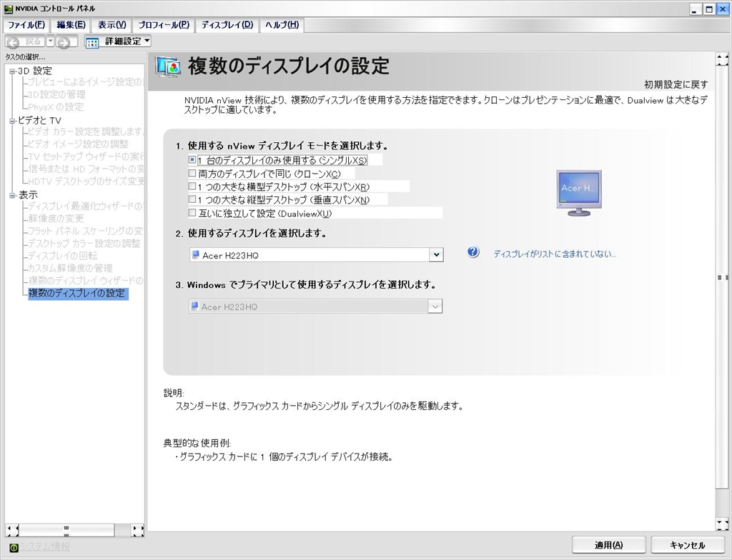Select PhysX の設定 in task tree
The image size is (732, 560).
(56, 107)
